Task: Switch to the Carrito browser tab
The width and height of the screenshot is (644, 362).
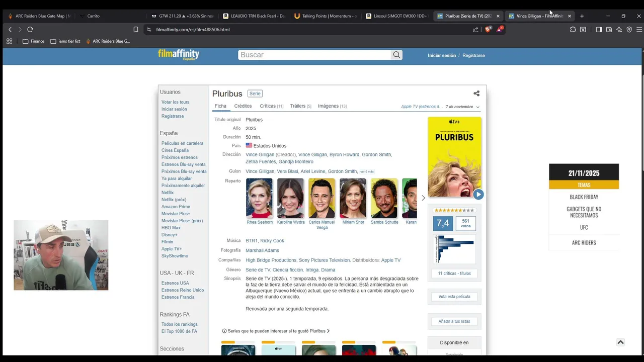Action: [x=93, y=16]
